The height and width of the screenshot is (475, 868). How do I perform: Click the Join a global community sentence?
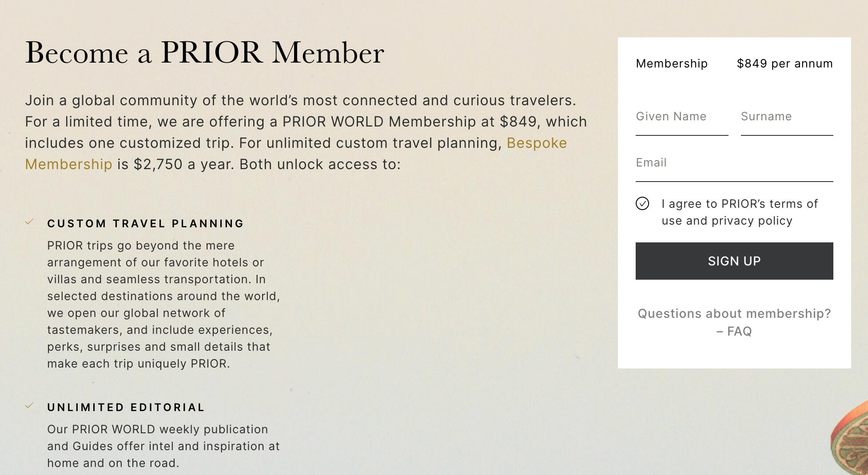pyautogui.click(x=300, y=101)
